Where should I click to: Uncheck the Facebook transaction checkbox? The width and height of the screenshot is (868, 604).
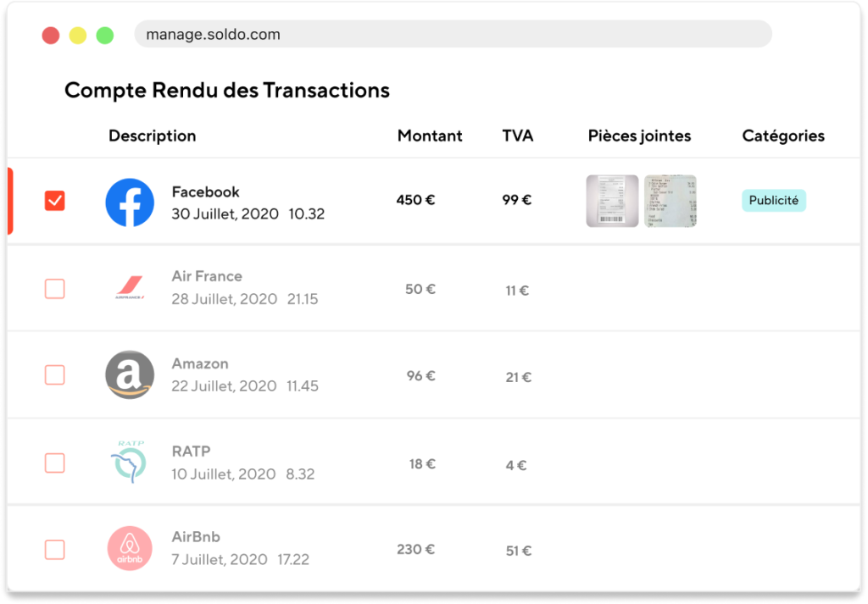55,201
